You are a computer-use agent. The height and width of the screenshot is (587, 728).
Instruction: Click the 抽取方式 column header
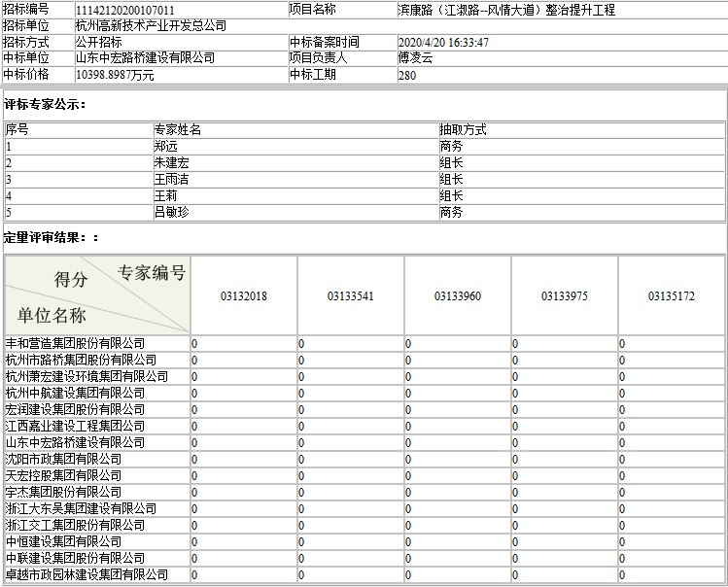pyautogui.click(x=463, y=129)
